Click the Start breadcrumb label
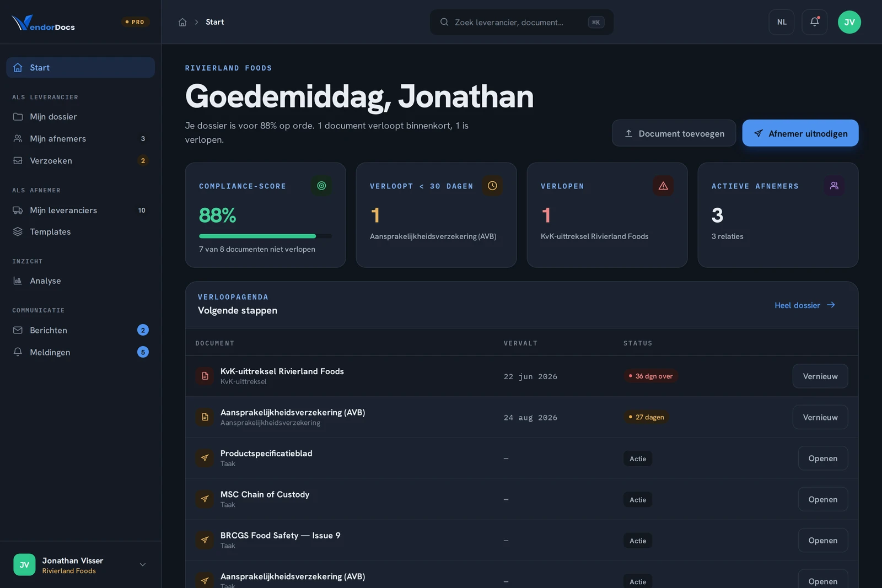The width and height of the screenshot is (882, 588). coord(214,22)
